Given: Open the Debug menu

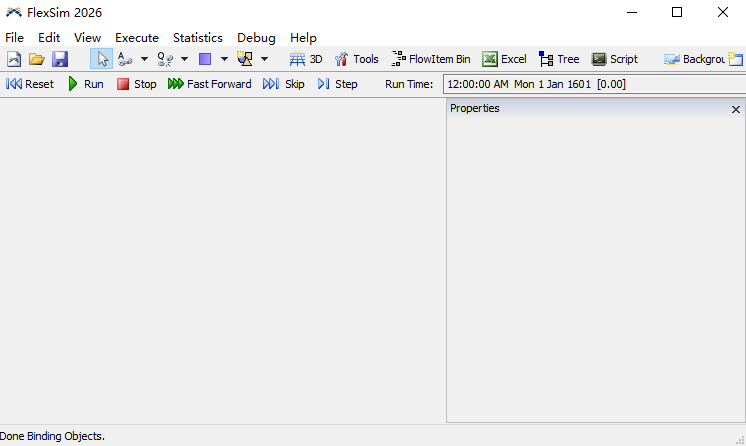Looking at the screenshot, I should pyautogui.click(x=256, y=38).
